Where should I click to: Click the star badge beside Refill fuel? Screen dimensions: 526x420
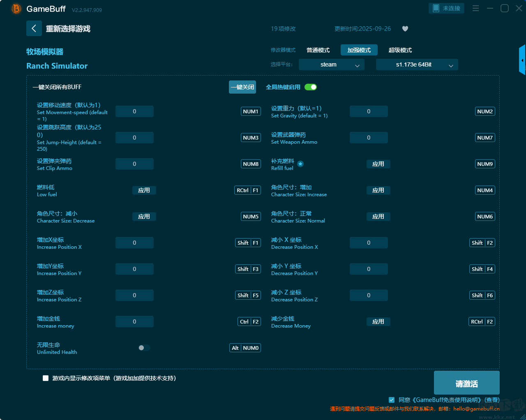coord(300,164)
